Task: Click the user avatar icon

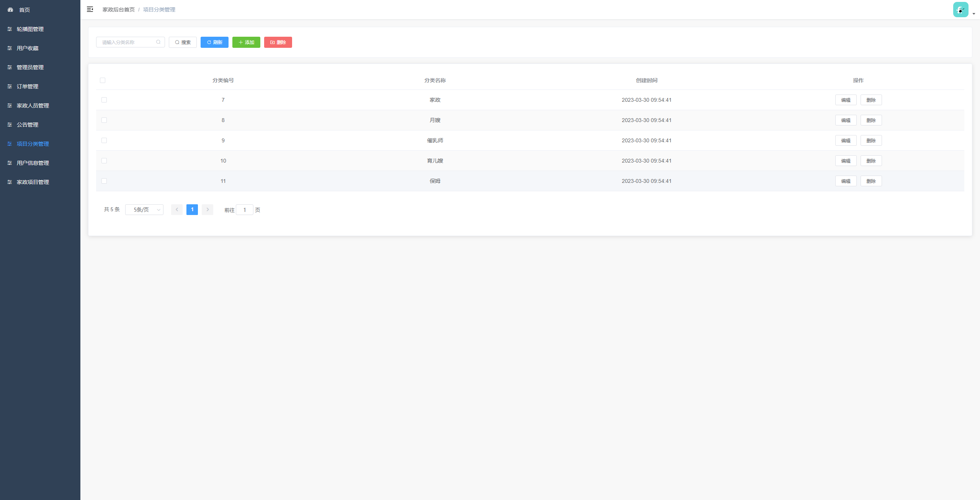Action: pyautogui.click(x=960, y=10)
